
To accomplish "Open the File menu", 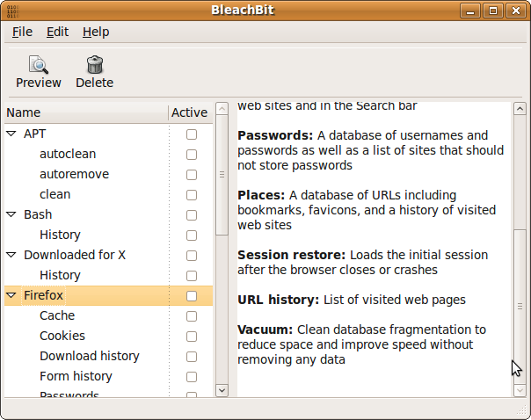I will 22,32.
